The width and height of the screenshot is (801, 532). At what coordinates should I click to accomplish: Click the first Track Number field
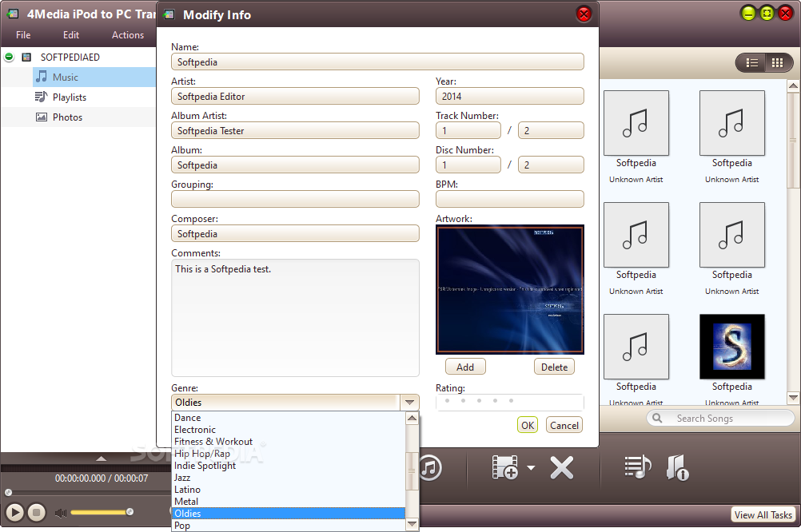pyautogui.click(x=468, y=130)
